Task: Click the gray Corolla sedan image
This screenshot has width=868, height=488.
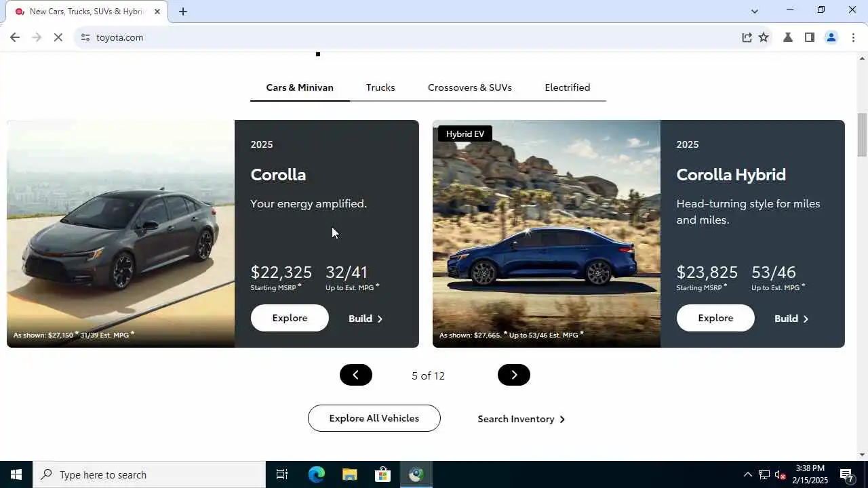Action: [x=121, y=234]
